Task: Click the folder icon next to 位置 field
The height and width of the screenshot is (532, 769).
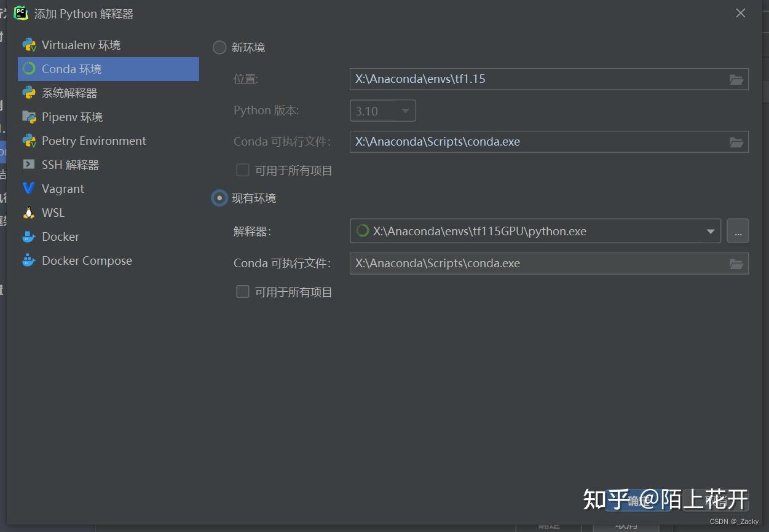Action: (x=736, y=79)
